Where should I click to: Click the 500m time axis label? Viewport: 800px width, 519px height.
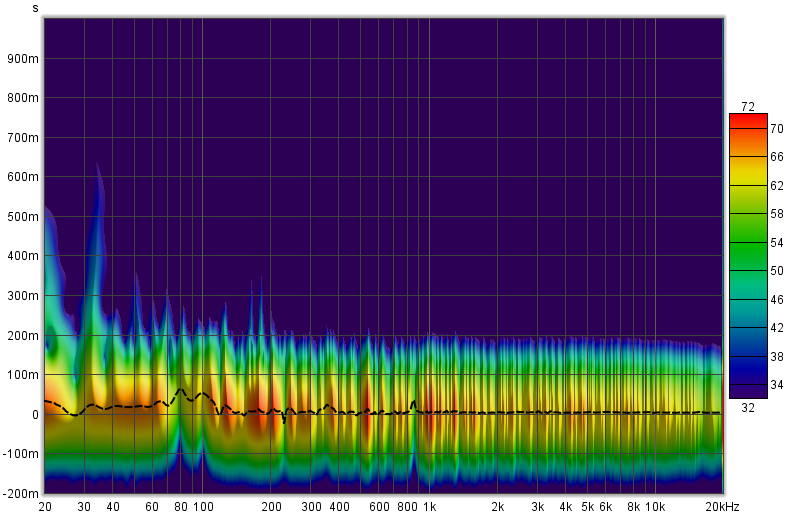point(23,216)
